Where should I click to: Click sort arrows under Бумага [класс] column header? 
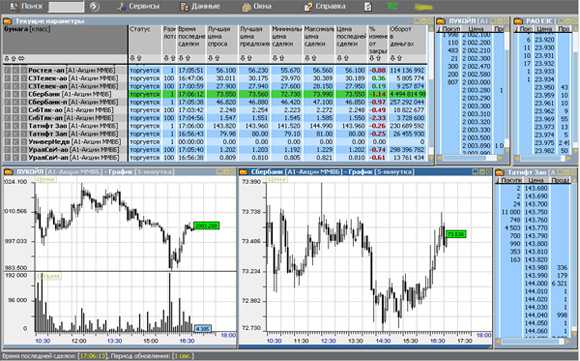[14, 58]
